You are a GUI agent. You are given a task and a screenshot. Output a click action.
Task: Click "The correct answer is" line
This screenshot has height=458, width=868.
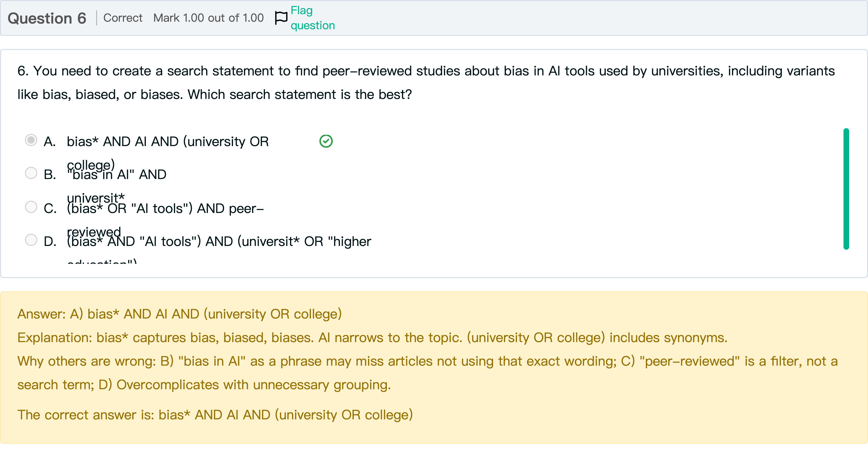point(215,415)
